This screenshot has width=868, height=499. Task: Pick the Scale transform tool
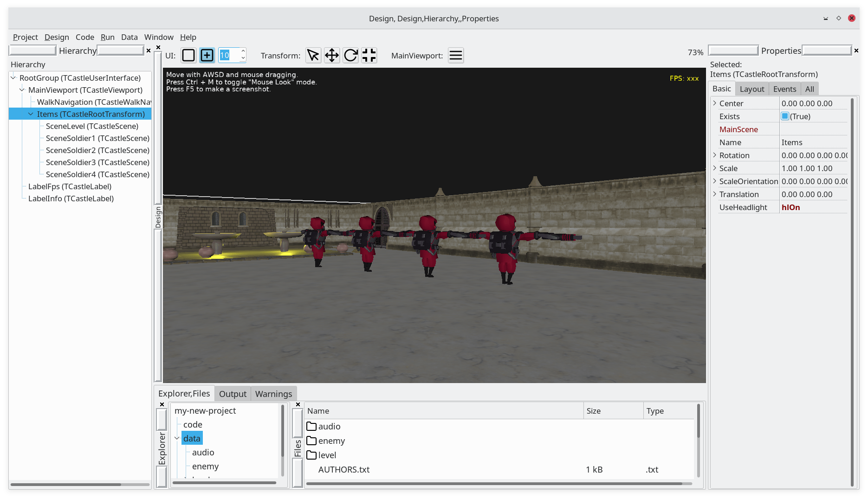click(369, 55)
